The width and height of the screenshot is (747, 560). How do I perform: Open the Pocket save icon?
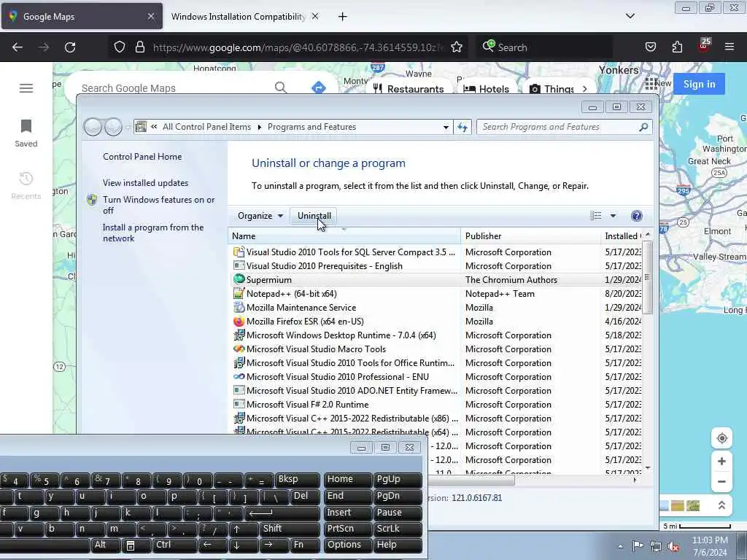(650, 47)
